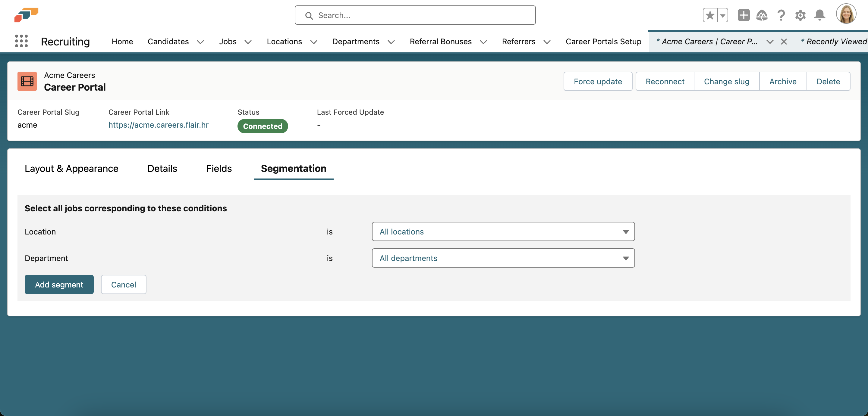This screenshot has height=416, width=868.
Task: Switch to the Layout & Appearance tab
Action: [71, 168]
